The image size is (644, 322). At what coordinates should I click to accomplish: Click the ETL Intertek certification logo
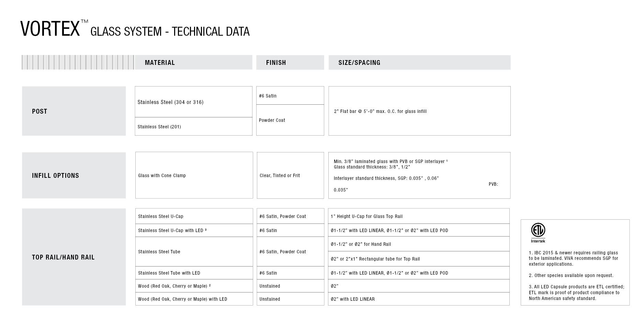(538, 233)
